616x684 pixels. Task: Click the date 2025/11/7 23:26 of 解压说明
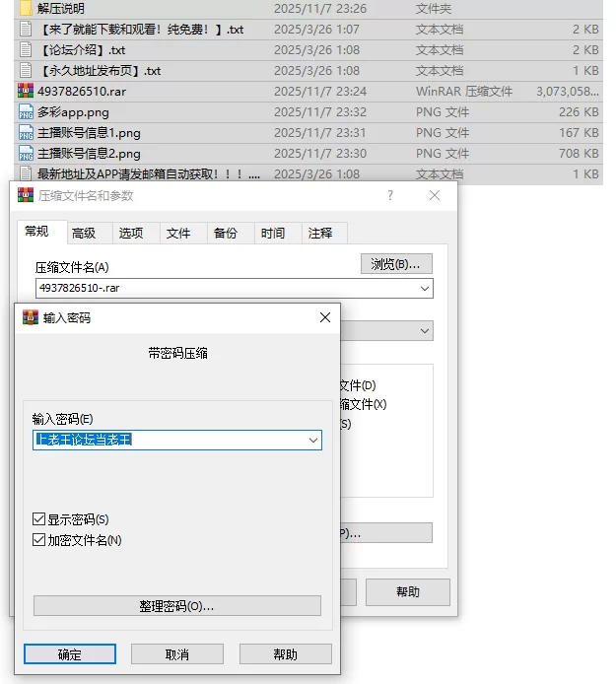[x=320, y=8]
